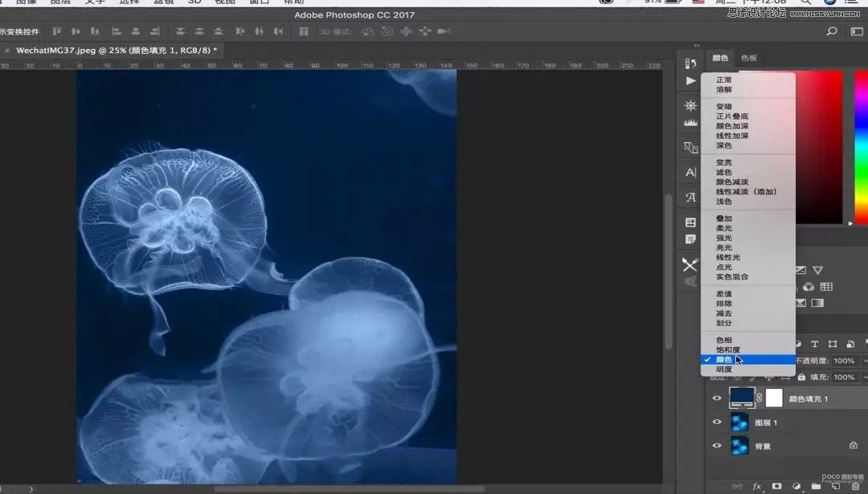This screenshot has width=868, height=494.
Task: Toggle visibility of 图层 1 layer
Action: 717,422
